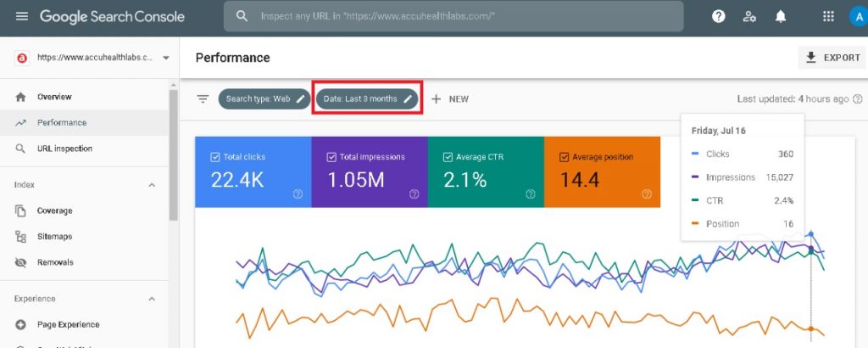This screenshot has width=868, height=348.
Task: Open the account avatar A
Action: tap(859, 17)
